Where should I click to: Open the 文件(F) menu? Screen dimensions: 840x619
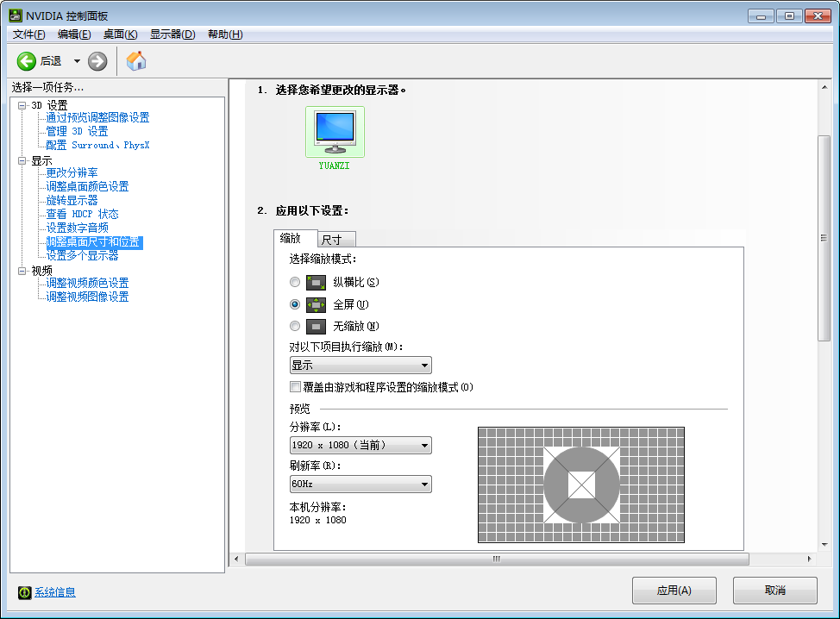29,34
